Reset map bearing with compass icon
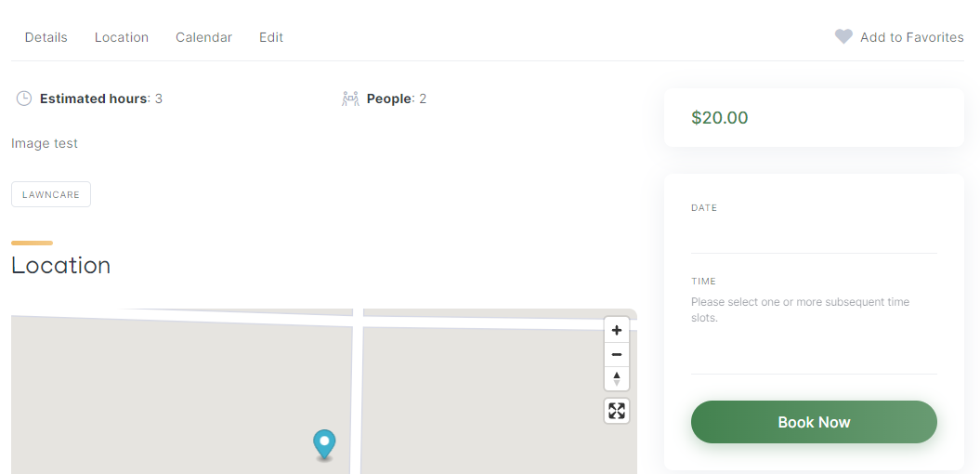The width and height of the screenshot is (980, 474). pyautogui.click(x=617, y=379)
